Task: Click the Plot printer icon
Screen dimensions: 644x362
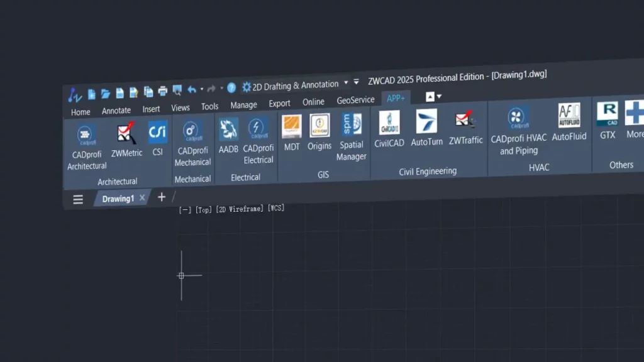Action: tap(163, 91)
